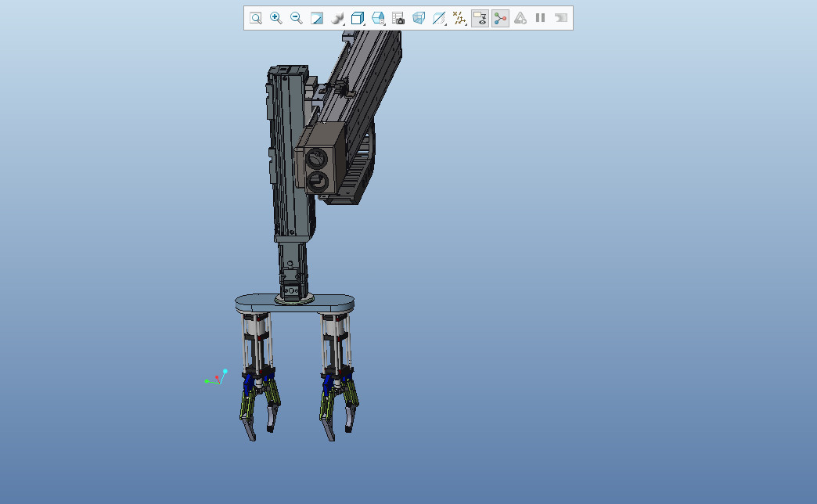Open the Display Style cube dropdown
This screenshot has height=504, width=817.
358,18
